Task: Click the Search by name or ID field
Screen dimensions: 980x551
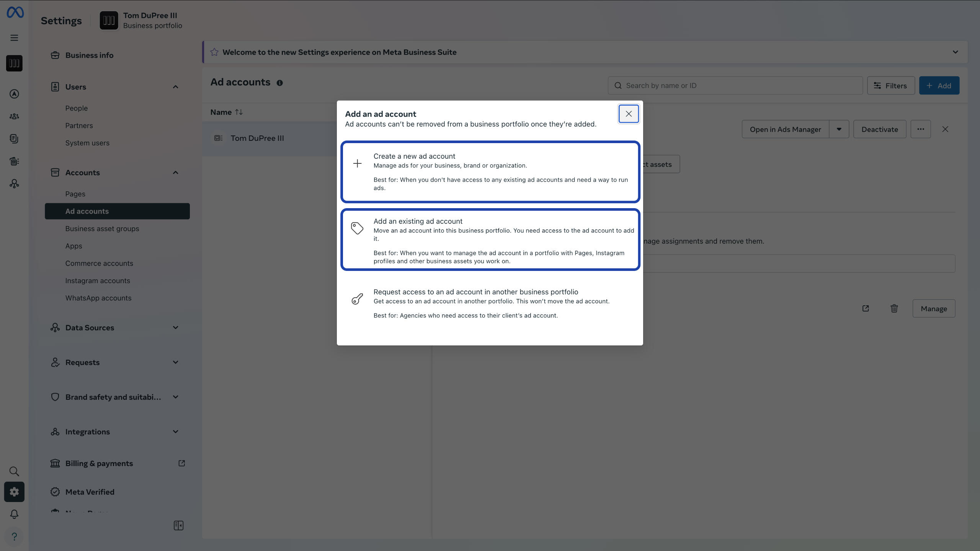Action: (x=735, y=85)
